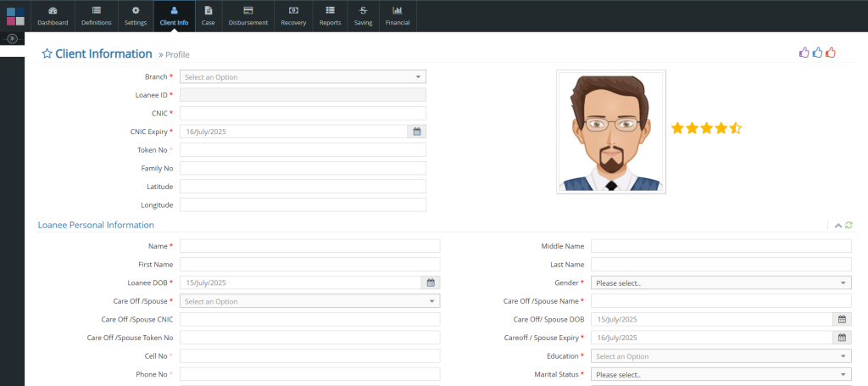Expand the Gender dropdown
The image size is (868, 386).
coord(721,283)
